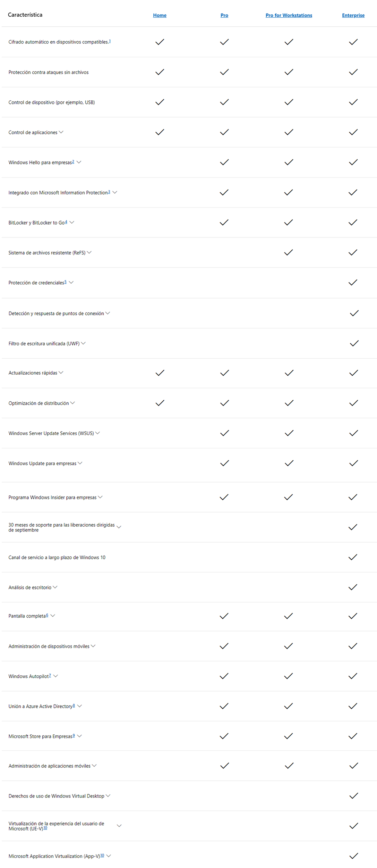Click Home checkmark for Protección contra ataques
This screenshot has width=377, height=868.
[160, 72]
